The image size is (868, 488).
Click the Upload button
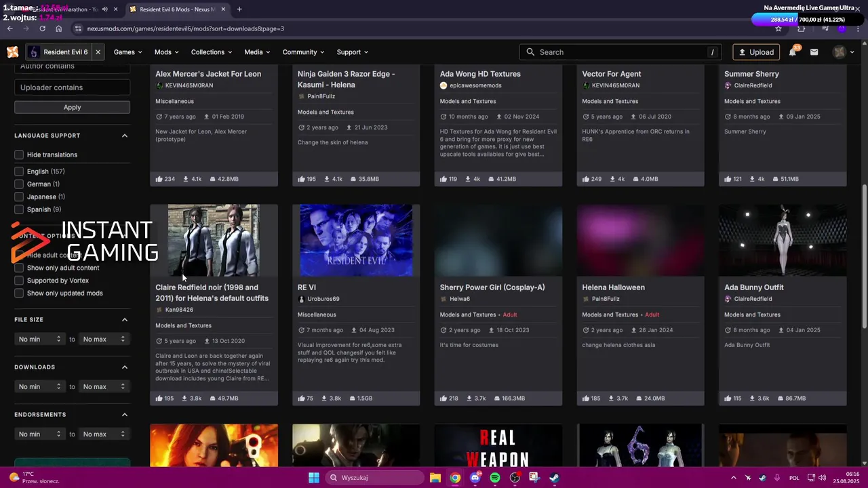(x=756, y=52)
